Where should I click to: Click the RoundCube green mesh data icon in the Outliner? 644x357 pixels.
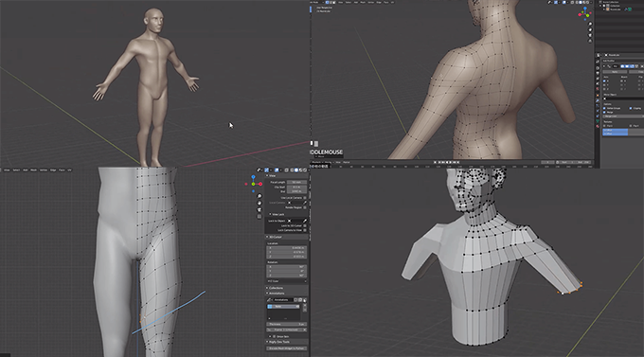pos(630,9)
